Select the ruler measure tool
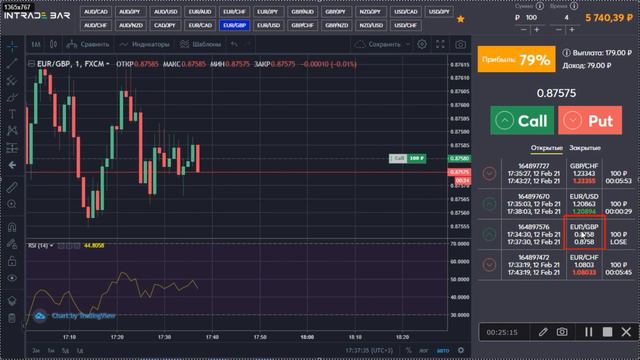640x360 pixels. 12,187
